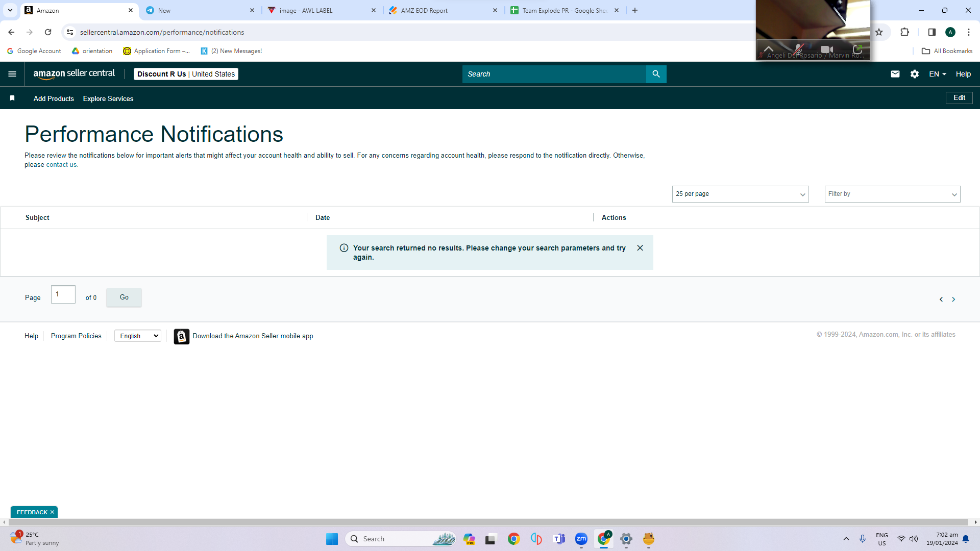
Task: Click the Windows taskbar Search box
Action: tap(401, 539)
